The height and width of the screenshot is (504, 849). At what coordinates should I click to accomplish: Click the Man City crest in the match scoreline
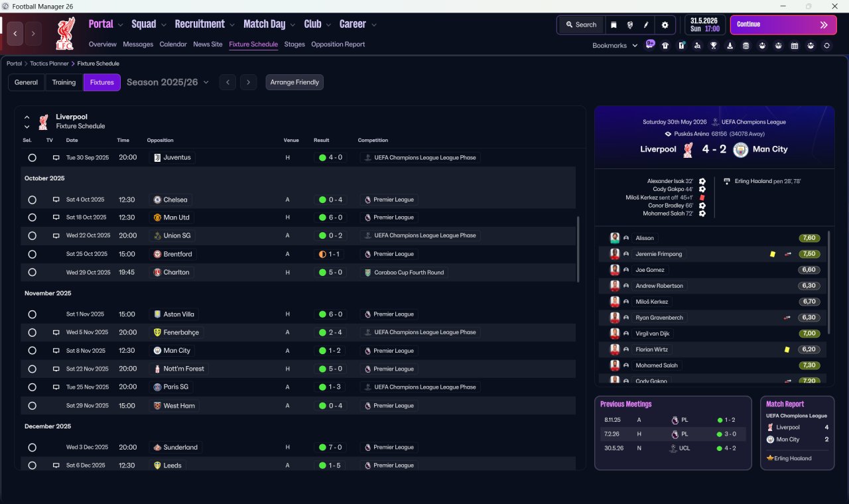click(740, 150)
